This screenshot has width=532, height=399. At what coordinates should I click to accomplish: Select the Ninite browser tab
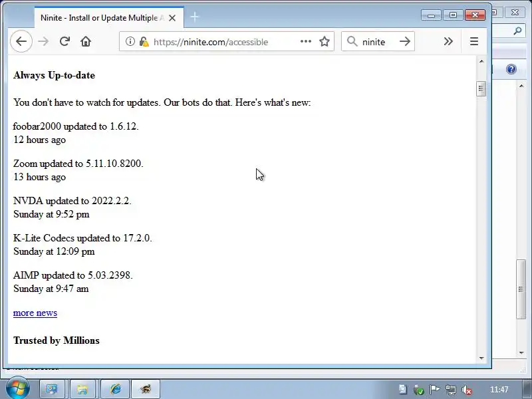click(109, 18)
